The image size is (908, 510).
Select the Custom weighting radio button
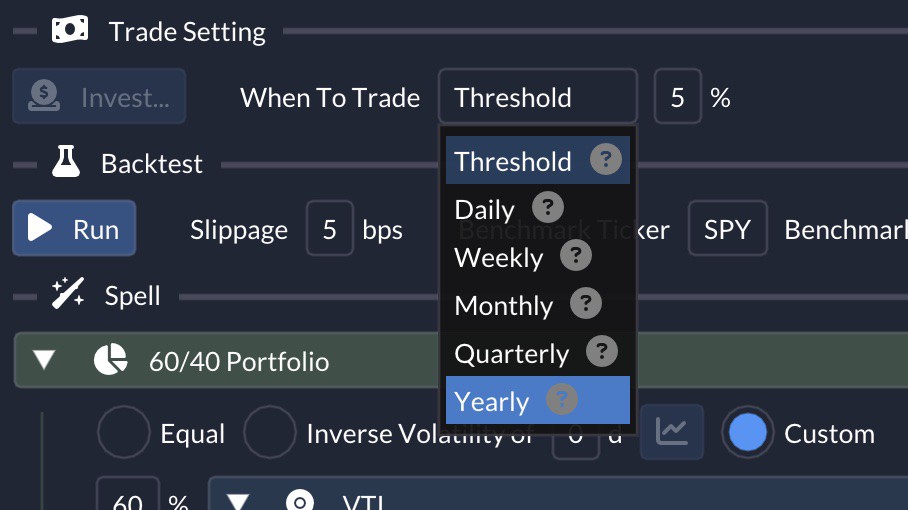748,432
